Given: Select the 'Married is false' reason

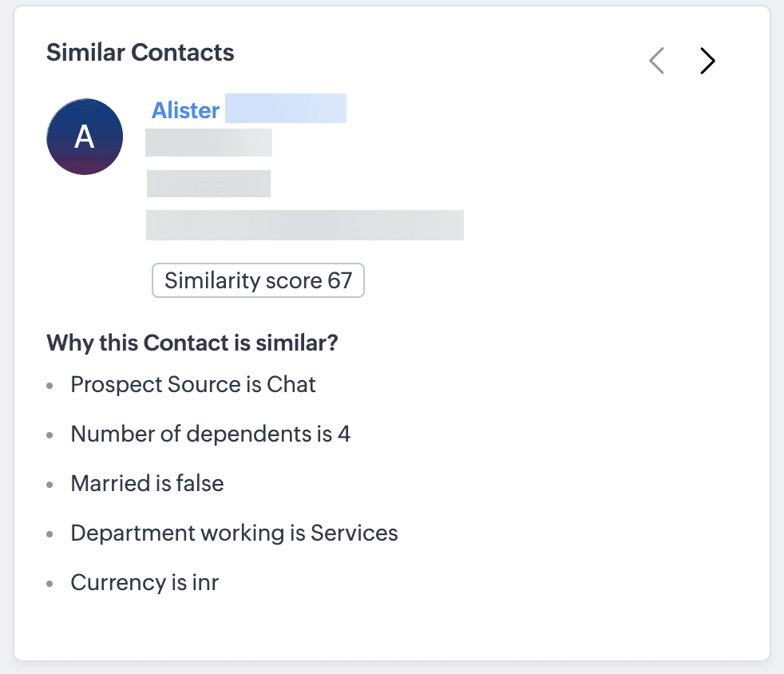Looking at the screenshot, I should pos(147,483).
